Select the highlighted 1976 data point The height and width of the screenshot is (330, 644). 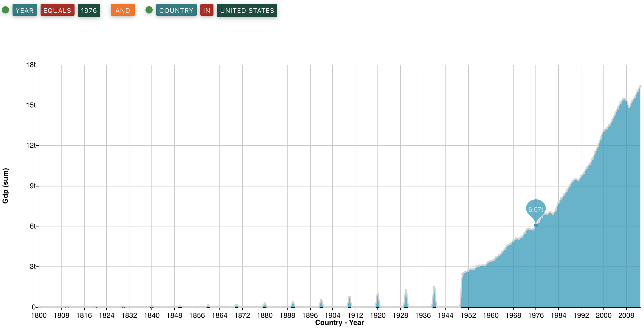pos(536,225)
